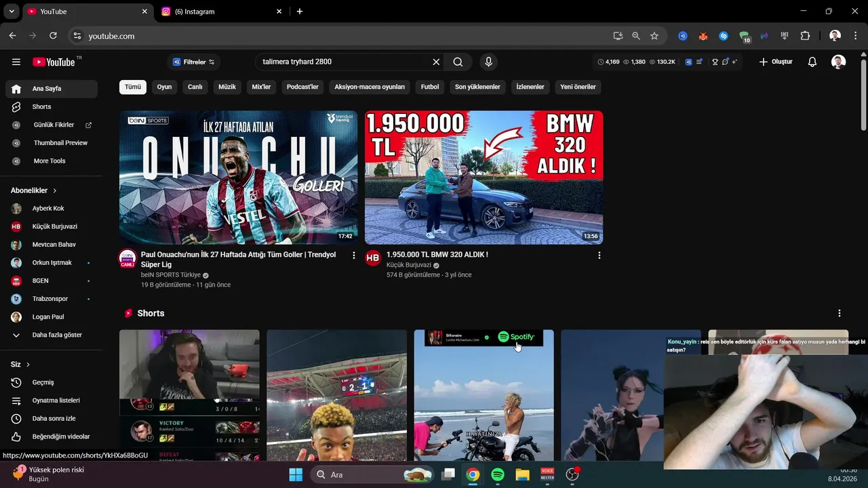Open File Explorer from the taskbar
The height and width of the screenshot is (488, 868).
pyautogui.click(x=522, y=474)
